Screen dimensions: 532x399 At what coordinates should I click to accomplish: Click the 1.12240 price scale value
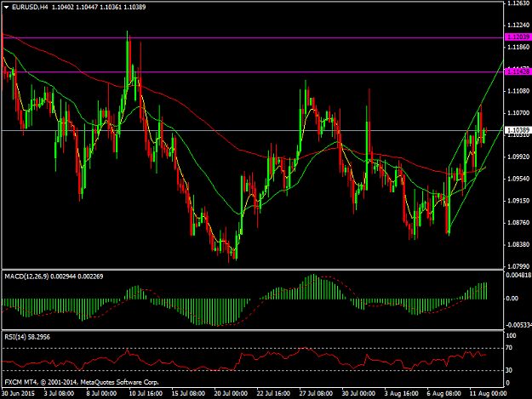tap(518, 26)
